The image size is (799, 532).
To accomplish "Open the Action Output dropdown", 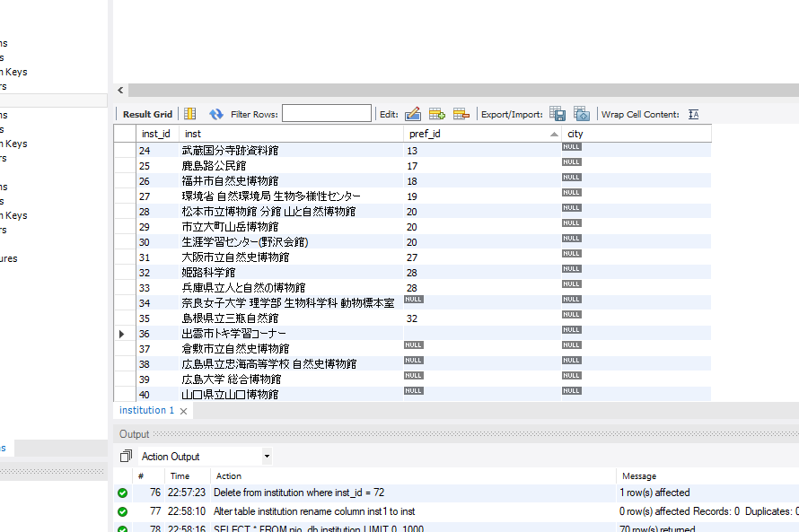I will point(267,456).
